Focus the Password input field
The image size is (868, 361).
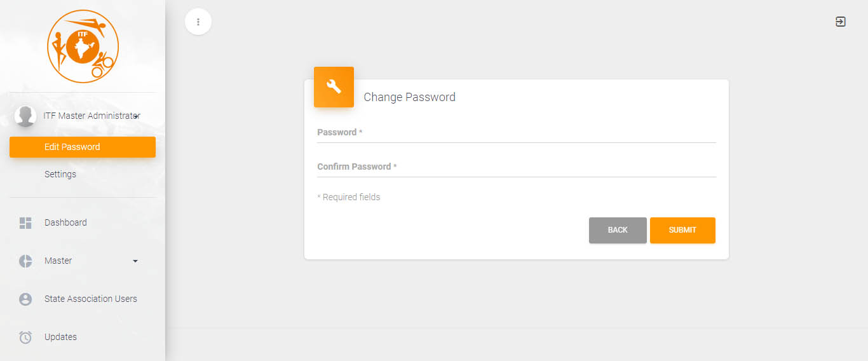[517, 133]
